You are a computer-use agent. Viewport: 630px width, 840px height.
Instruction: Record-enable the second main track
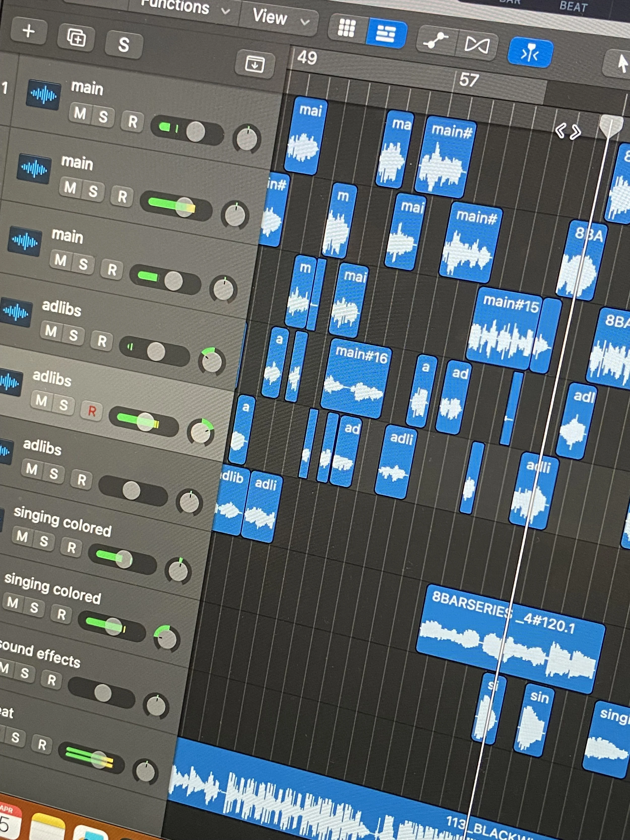tap(122, 197)
